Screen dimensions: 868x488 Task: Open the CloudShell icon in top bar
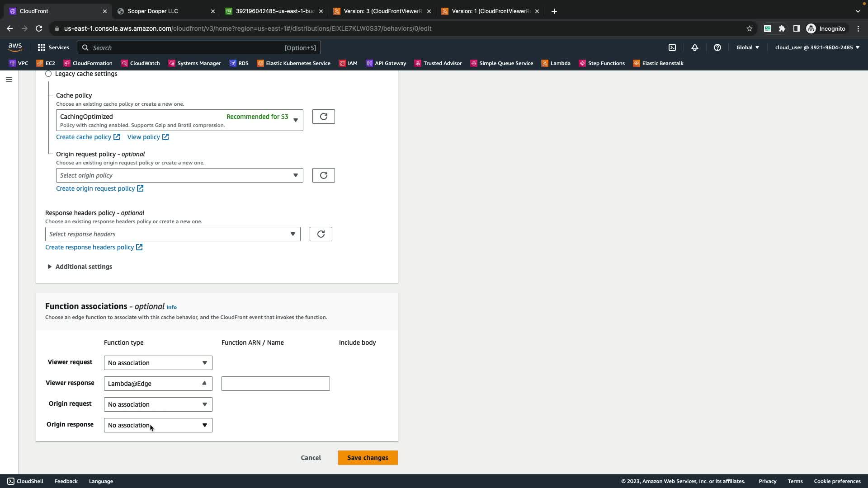tap(672, 47)
